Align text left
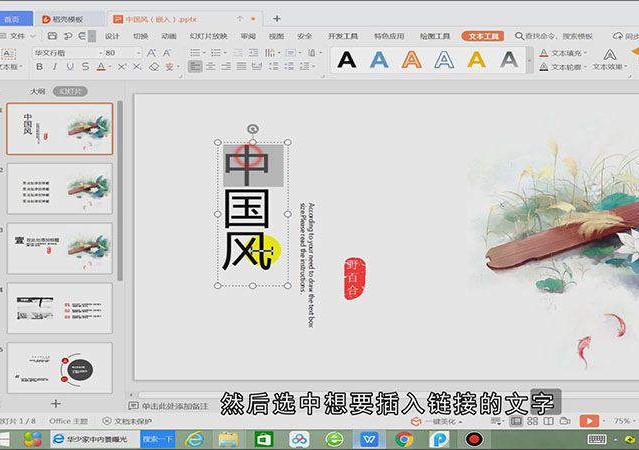 195,66
